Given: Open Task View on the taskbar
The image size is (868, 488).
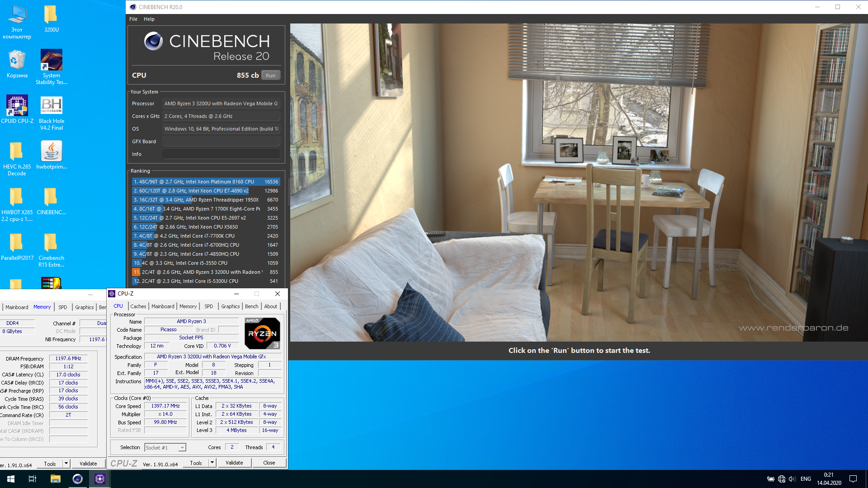Looking at the screenshot, I should point(33,479).
